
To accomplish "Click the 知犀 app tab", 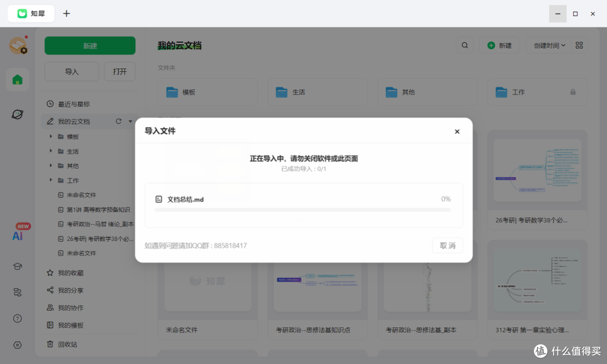I will [31, 13].
